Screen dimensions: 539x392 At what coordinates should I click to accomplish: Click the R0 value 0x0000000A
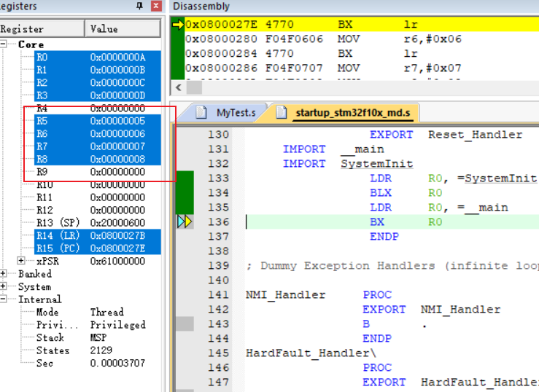(x=117, y=57)
